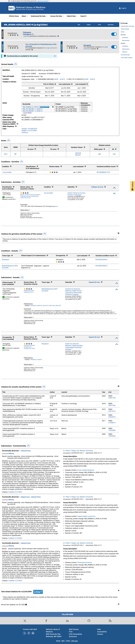
Task: Open the NIH National Library of Medicine logo
Action: tap(27, 8)
